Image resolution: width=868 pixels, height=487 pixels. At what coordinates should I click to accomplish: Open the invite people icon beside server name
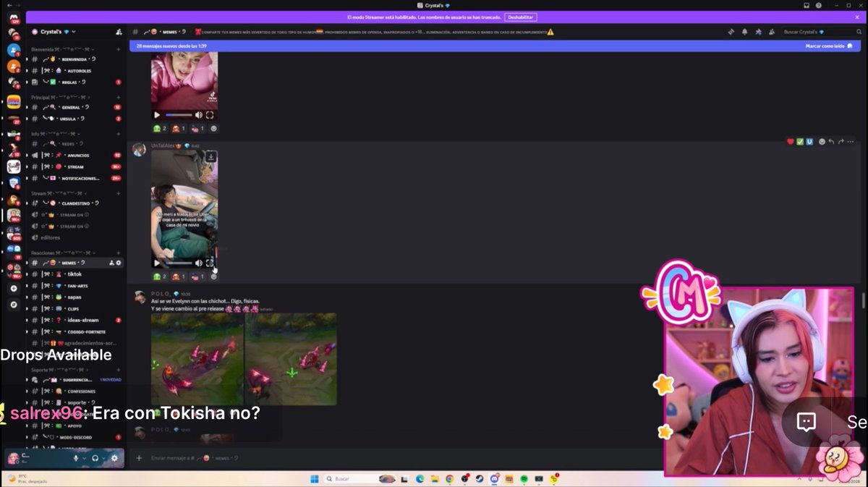coord(119,32)
